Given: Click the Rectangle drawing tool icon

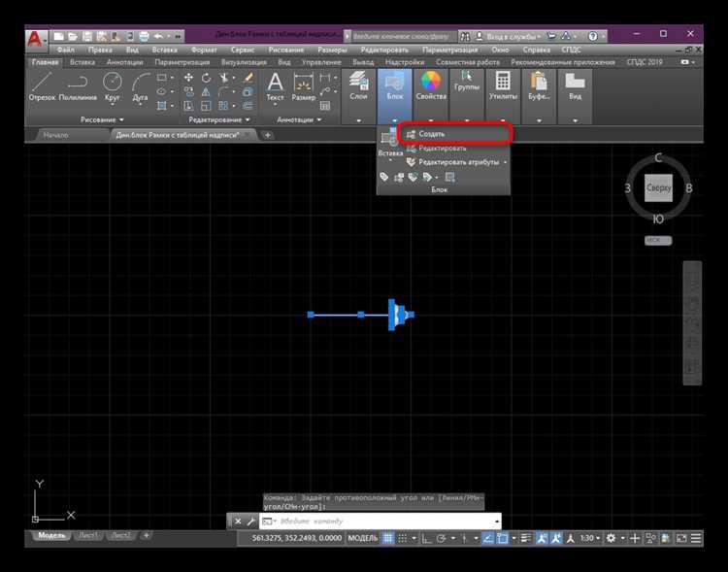Looking at the screenshot, I should (161, 77).
